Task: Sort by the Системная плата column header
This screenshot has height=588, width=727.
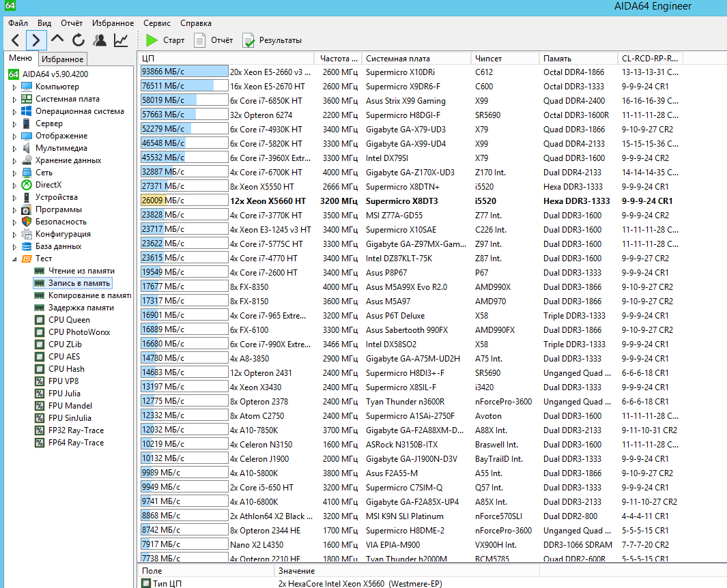Action: 416,59
